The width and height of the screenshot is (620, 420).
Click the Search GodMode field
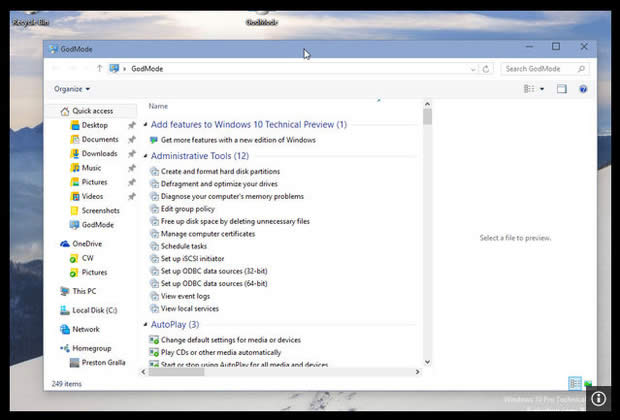point(541,69)
